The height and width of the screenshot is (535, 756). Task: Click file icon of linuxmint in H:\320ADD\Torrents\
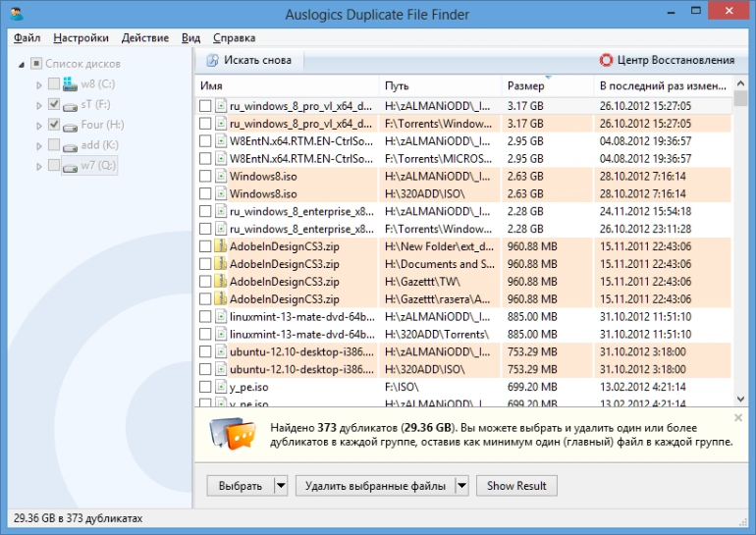pyautogui.click(x=221, y=334)
